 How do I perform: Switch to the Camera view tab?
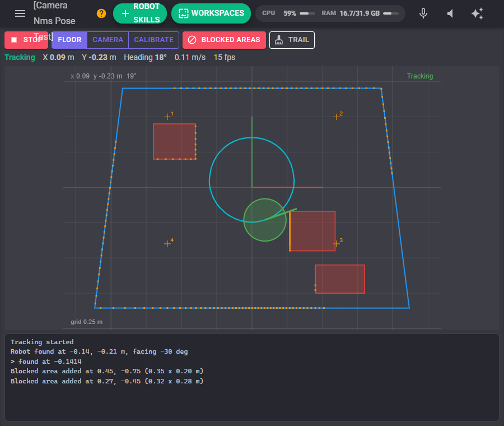tap(108, 40)
